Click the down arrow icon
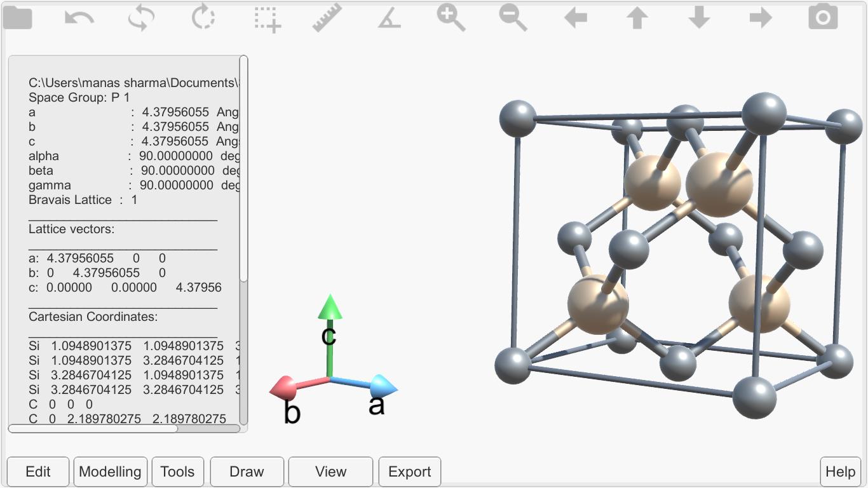Viewport: 868px width, 488px height. (699, 18)
